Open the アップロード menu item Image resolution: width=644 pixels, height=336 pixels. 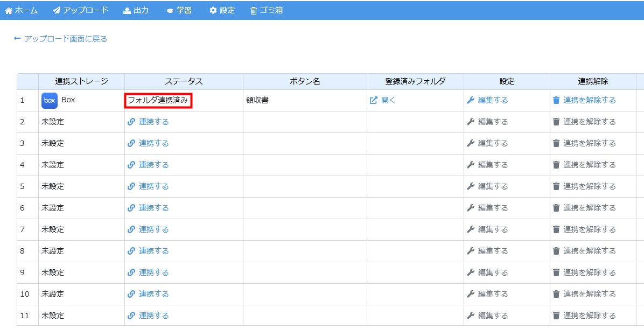tap(81, 10)
